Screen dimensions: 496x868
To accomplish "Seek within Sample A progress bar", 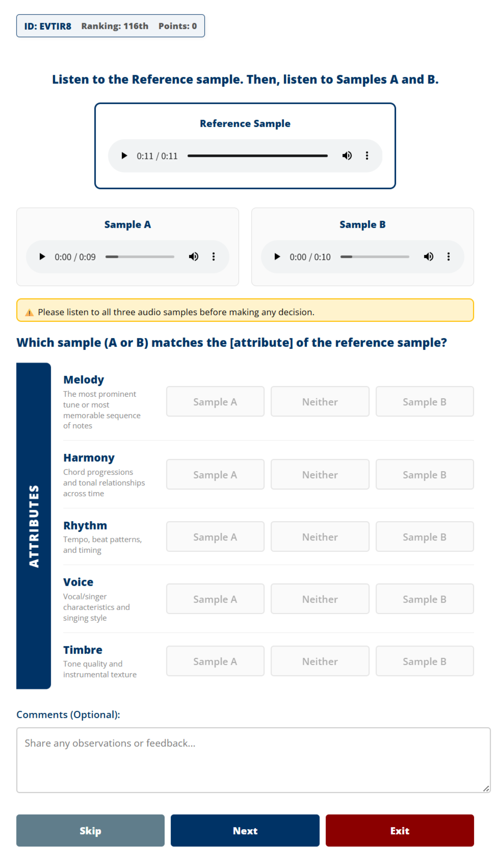I will 140,257.
